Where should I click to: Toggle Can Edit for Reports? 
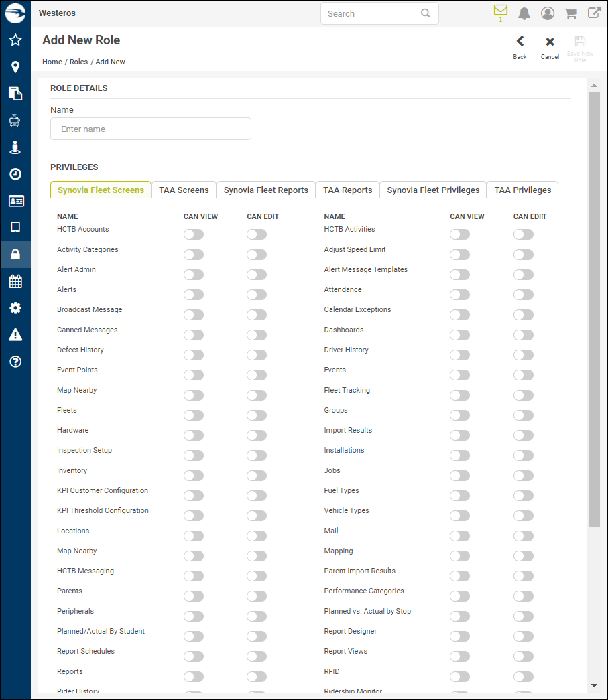pos(257,677)
